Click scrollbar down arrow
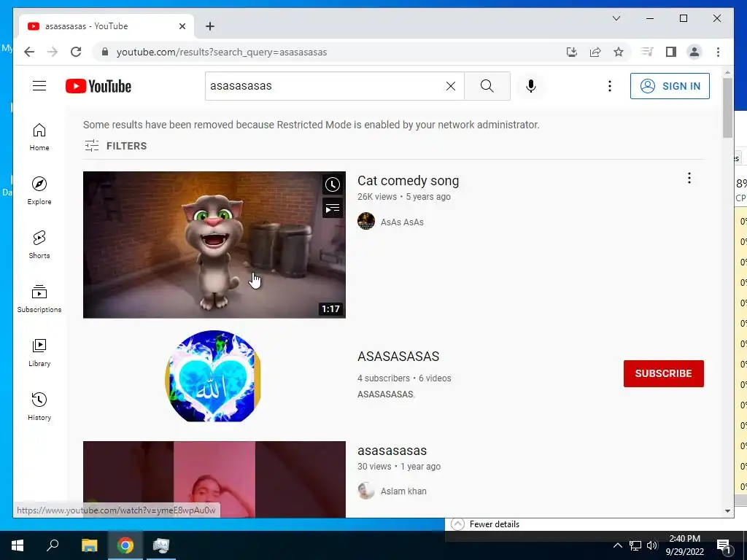The image size is (747, 560). pyautogui.click(x=727, y=511)
